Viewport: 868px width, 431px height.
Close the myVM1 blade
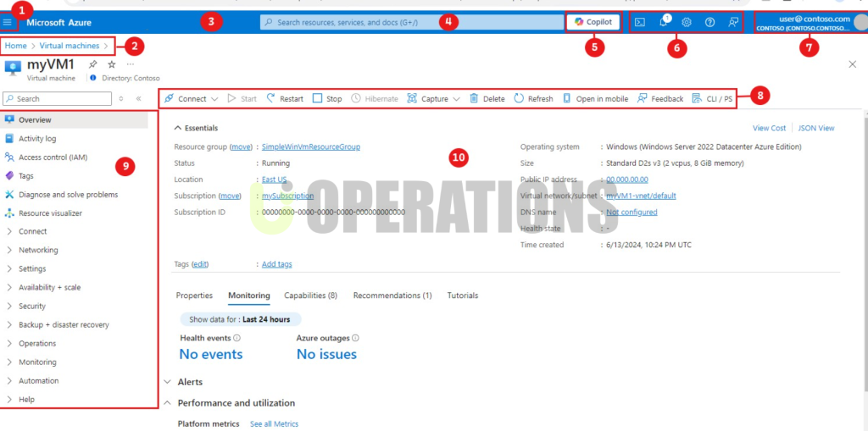click(x=853, y=64)
